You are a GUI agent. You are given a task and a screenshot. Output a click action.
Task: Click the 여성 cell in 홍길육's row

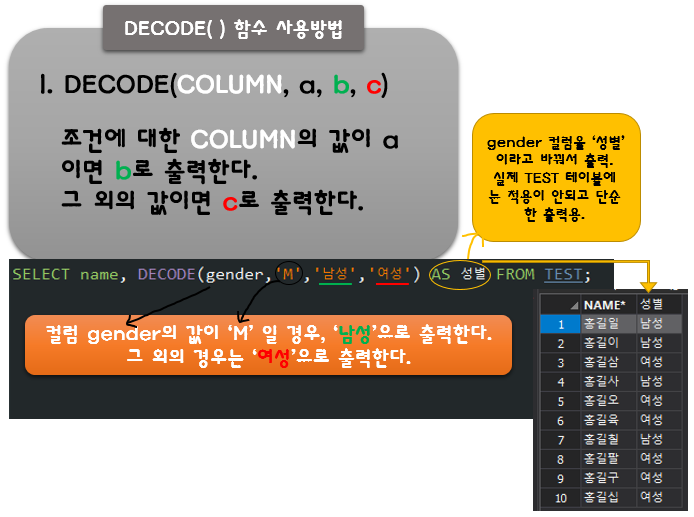tap(659, 421)
